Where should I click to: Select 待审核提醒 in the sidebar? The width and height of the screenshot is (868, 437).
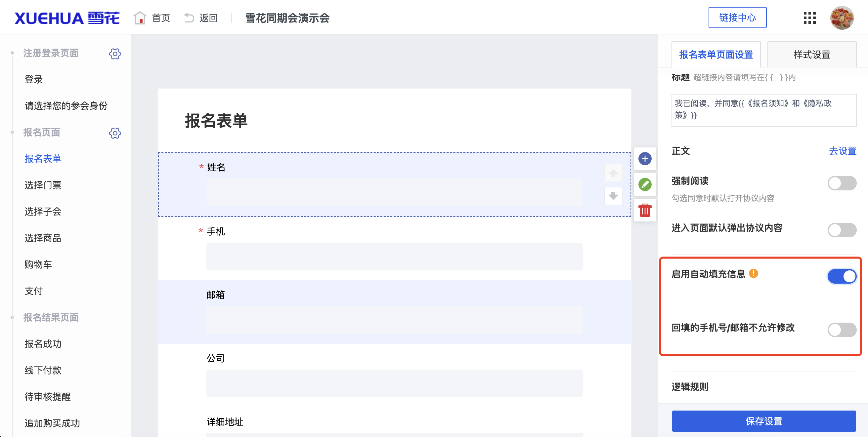coord(48,397)
